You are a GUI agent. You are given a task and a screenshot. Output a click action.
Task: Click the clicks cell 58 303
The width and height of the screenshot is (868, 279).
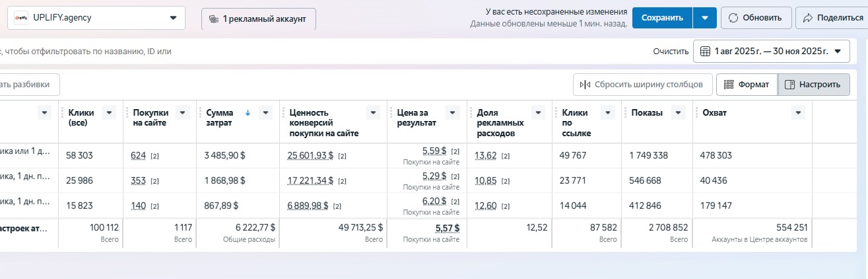80,155
